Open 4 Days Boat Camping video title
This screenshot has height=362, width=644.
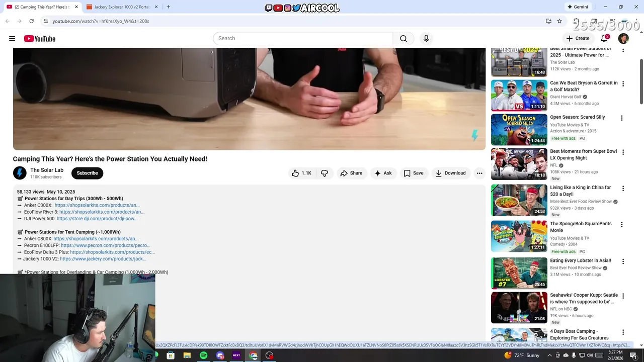click(579, 335)
